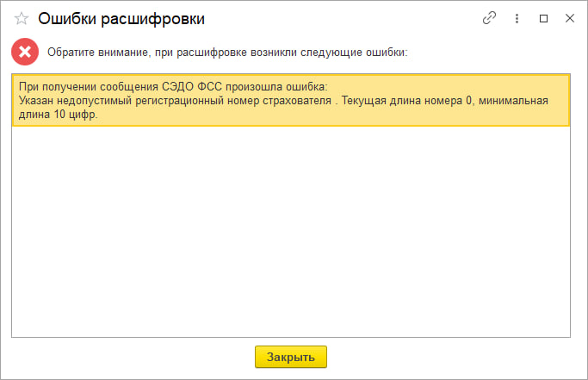Click 'следующие ошибки' in the header label
This screenshot has width=588, height=380.
(x=354, y=53)
